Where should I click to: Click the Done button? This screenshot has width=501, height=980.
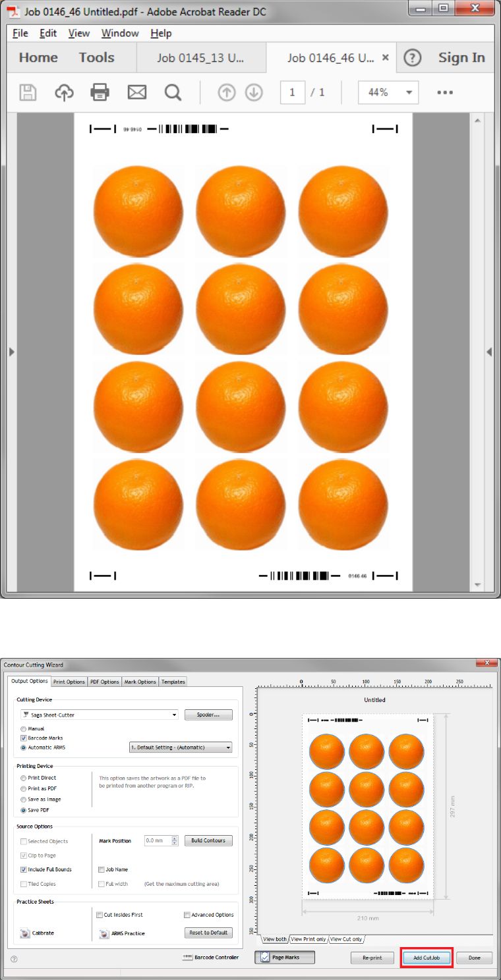click(474, 958)
